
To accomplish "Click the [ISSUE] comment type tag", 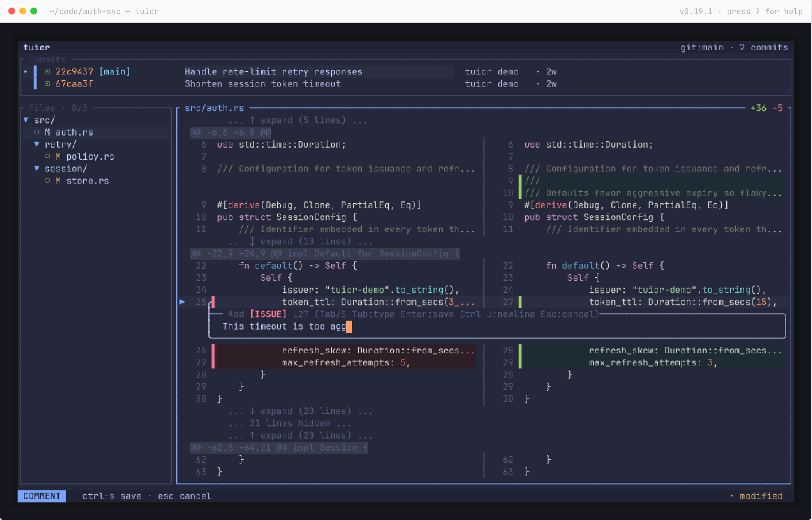I will (x=268, y=314).
